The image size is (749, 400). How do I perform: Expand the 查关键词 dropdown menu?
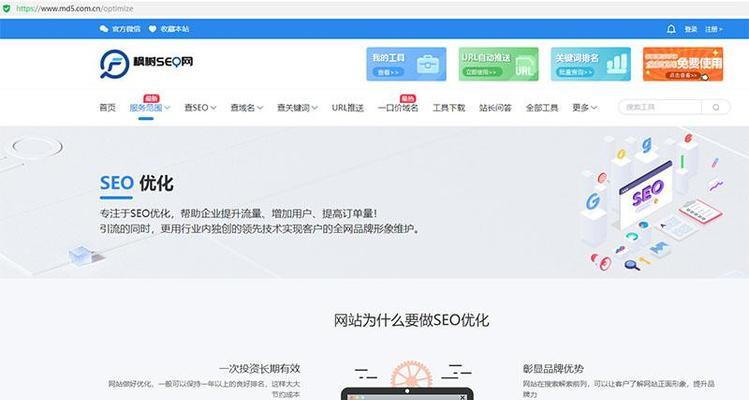tap(297, 108)
